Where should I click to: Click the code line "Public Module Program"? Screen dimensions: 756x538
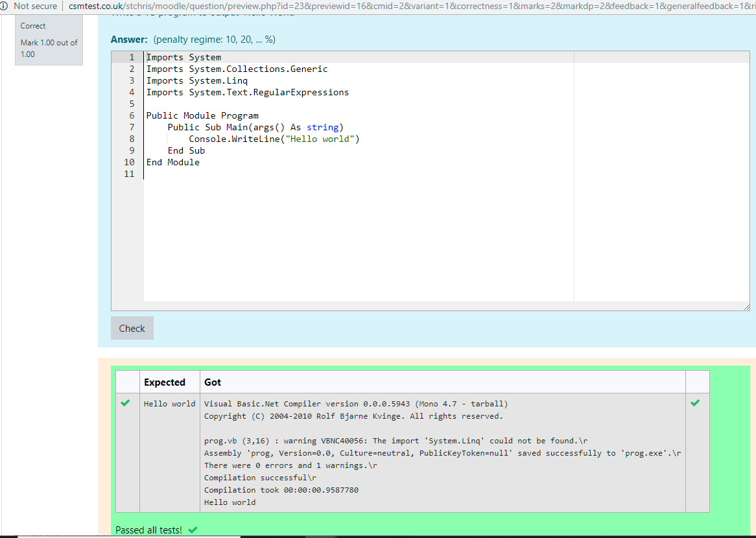pos(202,115)
